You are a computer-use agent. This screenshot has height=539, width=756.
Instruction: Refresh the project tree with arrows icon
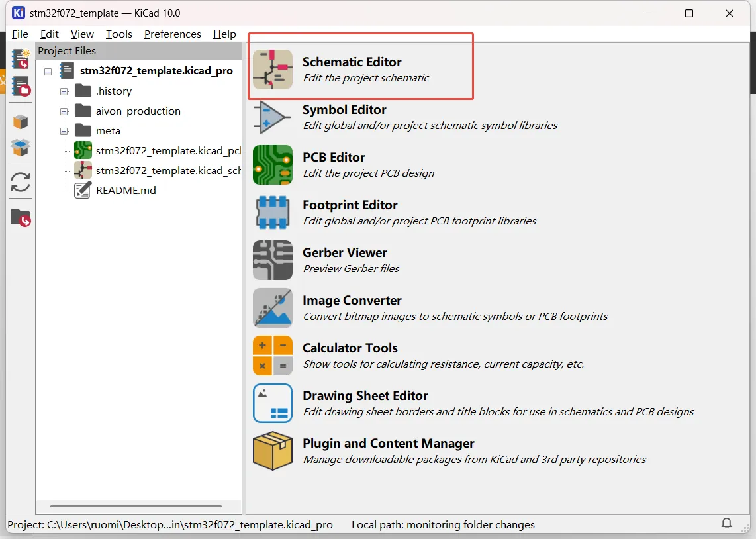(x=21, y=182)
